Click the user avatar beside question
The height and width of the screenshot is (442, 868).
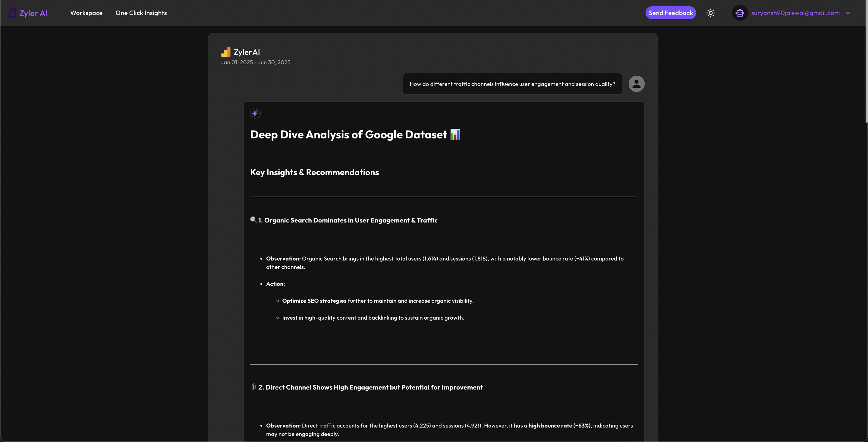(x=636, y=84)
